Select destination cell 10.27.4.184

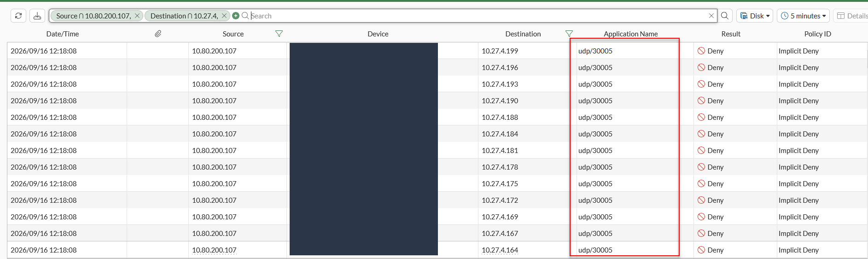[x=500, y=134]
